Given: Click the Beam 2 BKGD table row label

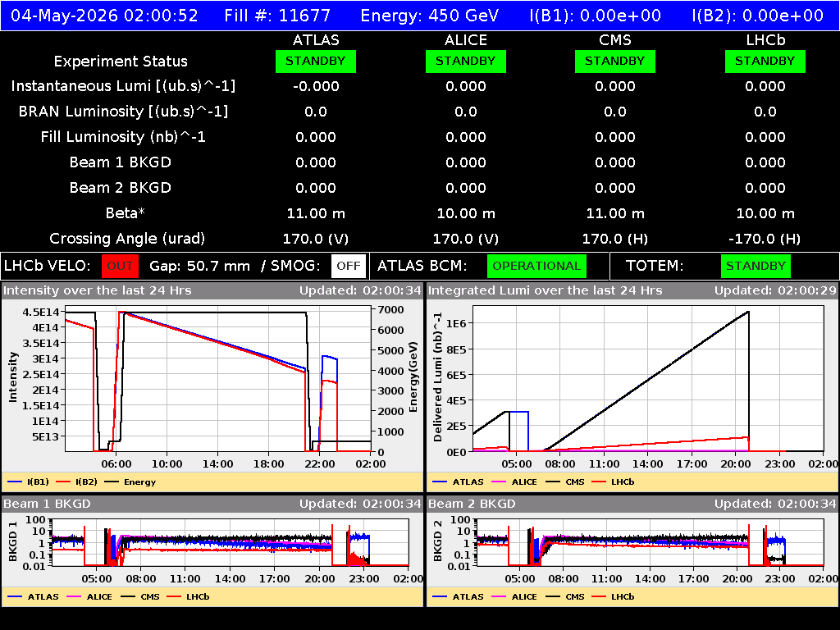Looking at the screenshot, I should (121, 188).
